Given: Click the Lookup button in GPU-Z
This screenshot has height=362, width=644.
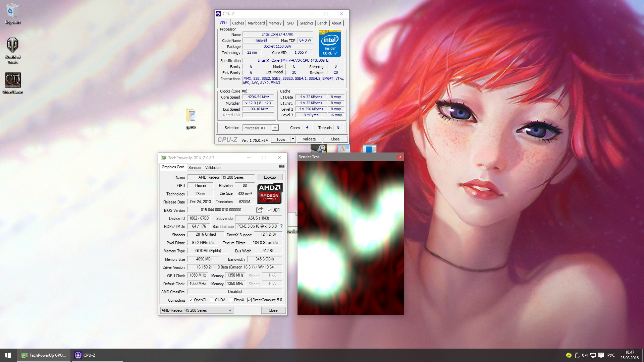Looking at the screenshot, I should point(270,177).
